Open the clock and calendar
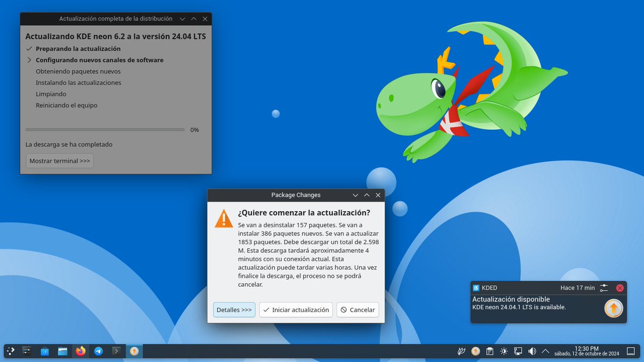Image resolution: width=644 pixels, height=362 pixels. [x=586, y=351]
